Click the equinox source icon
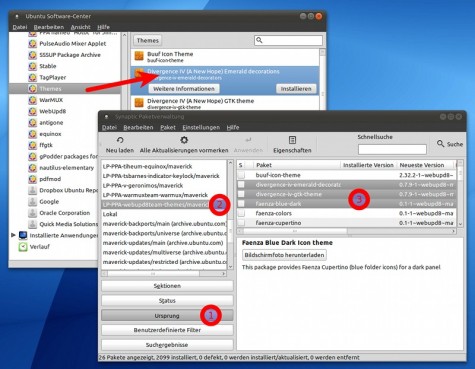Viewport: 475px width, 369px height. click(x=32, y=134)
